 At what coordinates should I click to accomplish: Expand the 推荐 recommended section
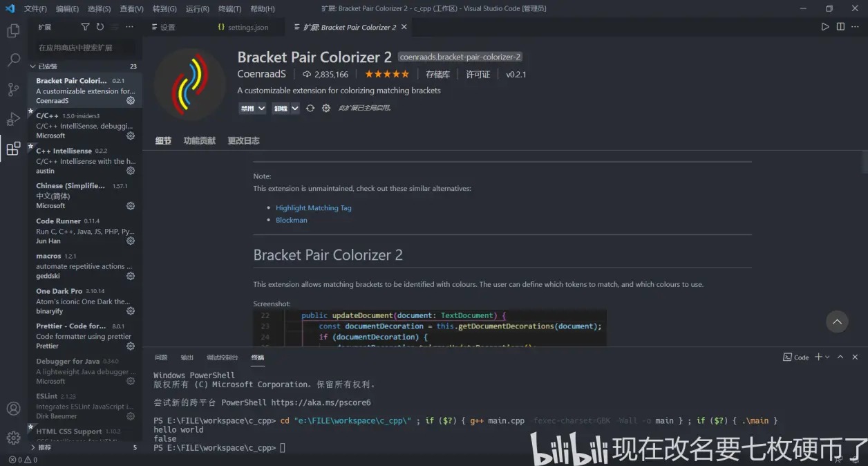(x=84, y=447)
